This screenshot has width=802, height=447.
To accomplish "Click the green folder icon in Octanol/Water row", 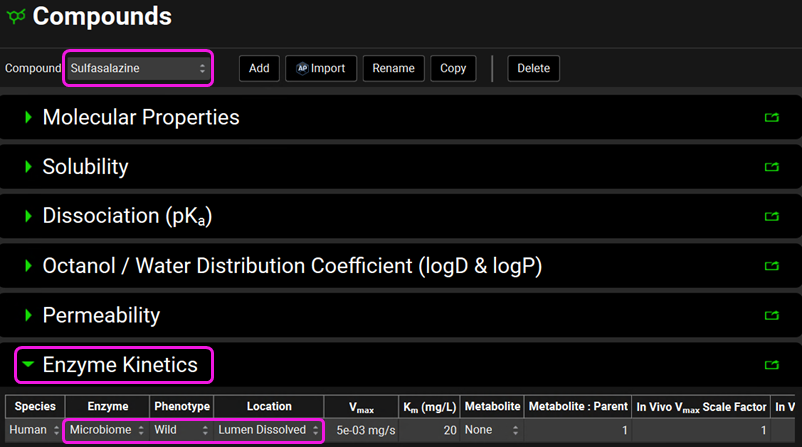I will [x=771, y=266].
